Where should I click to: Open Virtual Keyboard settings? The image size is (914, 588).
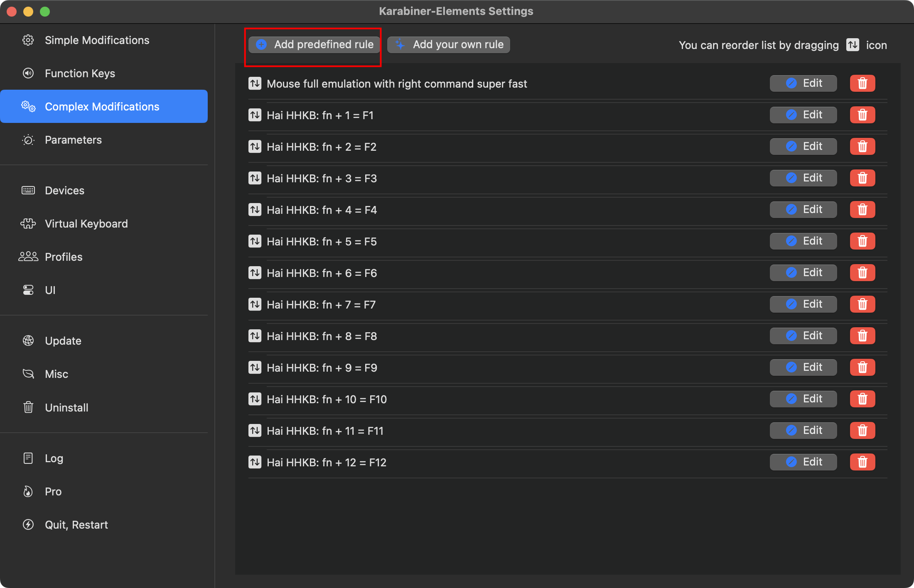[86, 224]
